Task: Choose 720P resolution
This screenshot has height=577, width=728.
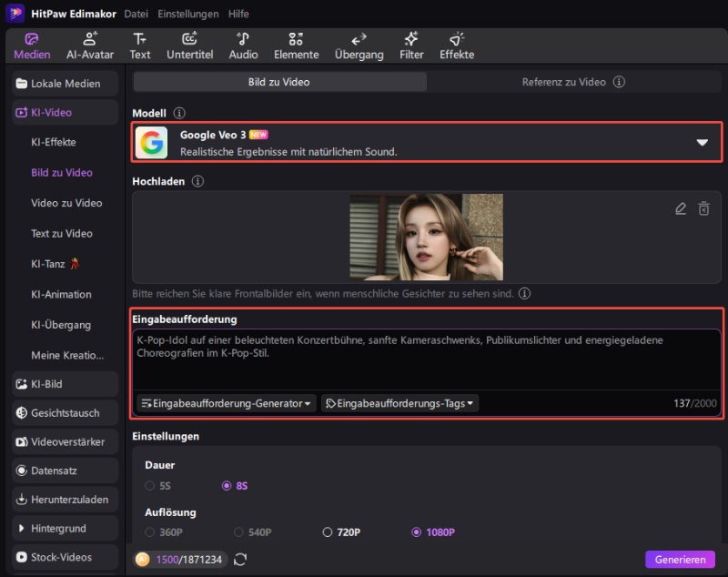Action: coord(341,532)
